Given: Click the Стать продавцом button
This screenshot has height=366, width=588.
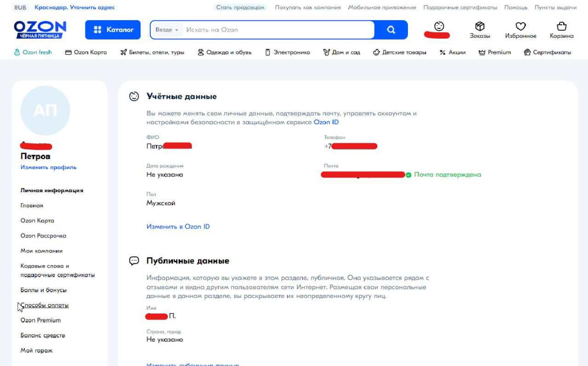Looking at the screenshot, I should coord(240,7).
